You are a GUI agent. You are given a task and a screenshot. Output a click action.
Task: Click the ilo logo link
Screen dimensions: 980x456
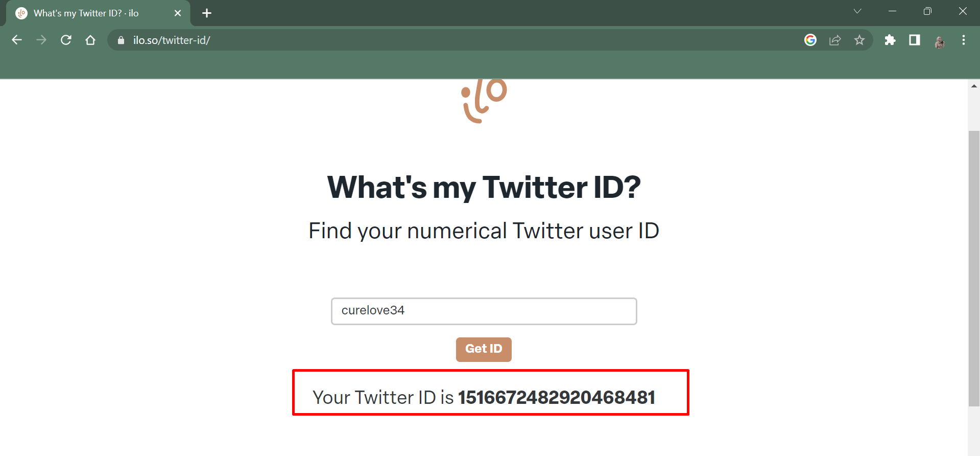point(484,100)
